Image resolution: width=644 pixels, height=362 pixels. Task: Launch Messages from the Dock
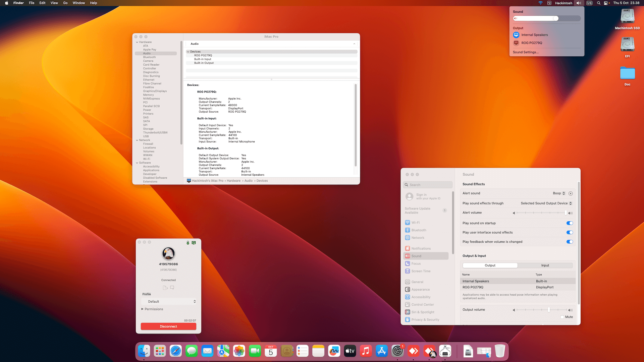[192, 351]
